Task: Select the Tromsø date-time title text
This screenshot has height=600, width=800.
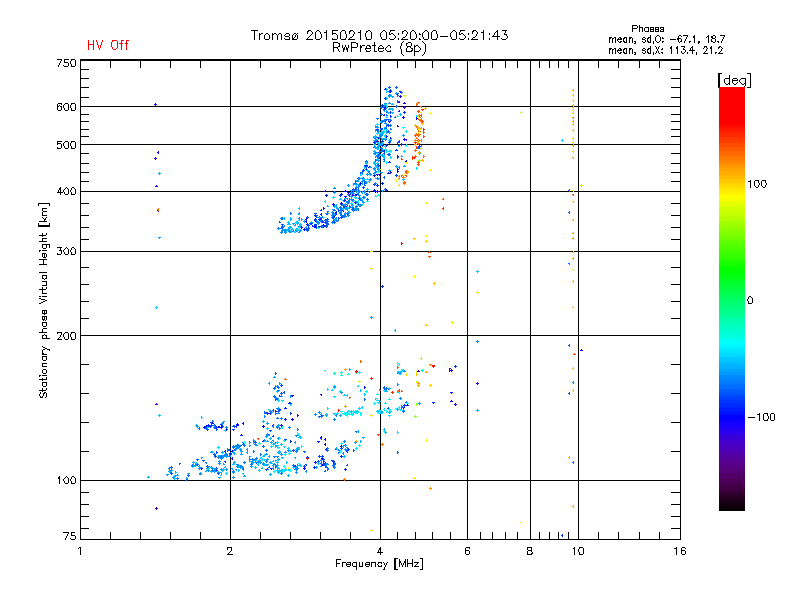Action: 379,35
